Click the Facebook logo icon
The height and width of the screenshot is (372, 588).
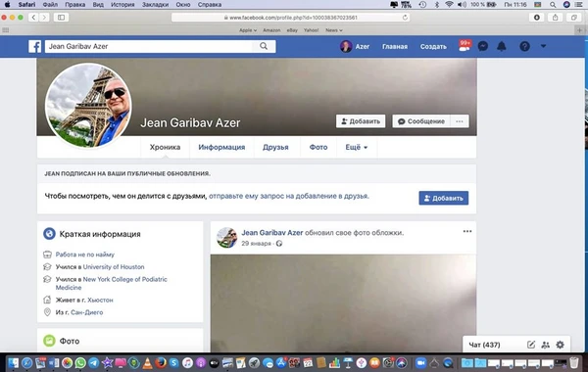click(35, 46)
